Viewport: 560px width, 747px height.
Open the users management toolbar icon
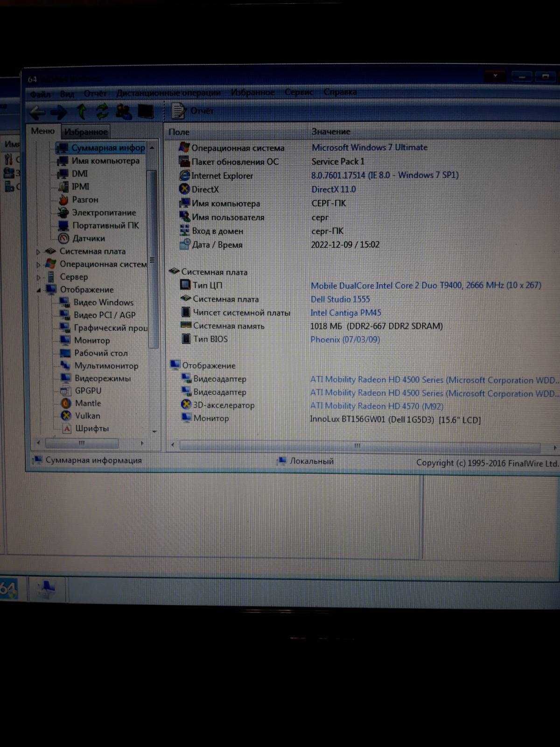(124, 112)
